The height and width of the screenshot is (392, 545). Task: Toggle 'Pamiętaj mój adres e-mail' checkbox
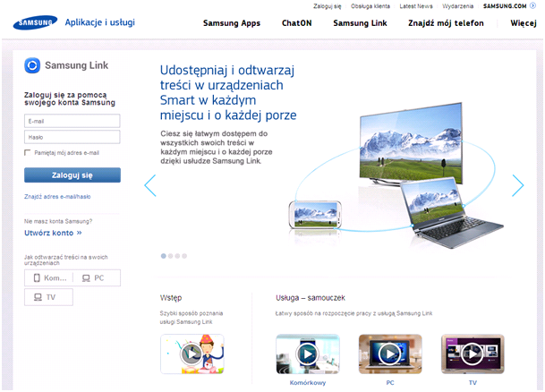click(x=28, y=152)
